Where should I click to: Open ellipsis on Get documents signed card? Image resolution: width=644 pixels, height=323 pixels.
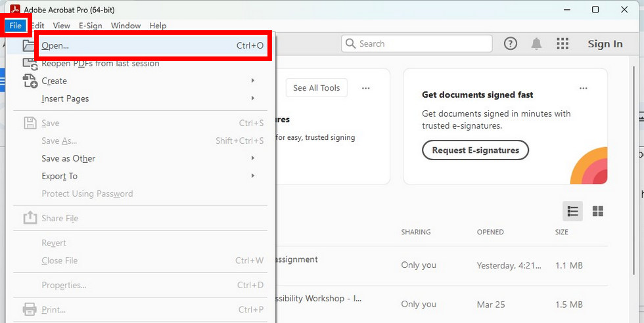[x=584, y=88]
